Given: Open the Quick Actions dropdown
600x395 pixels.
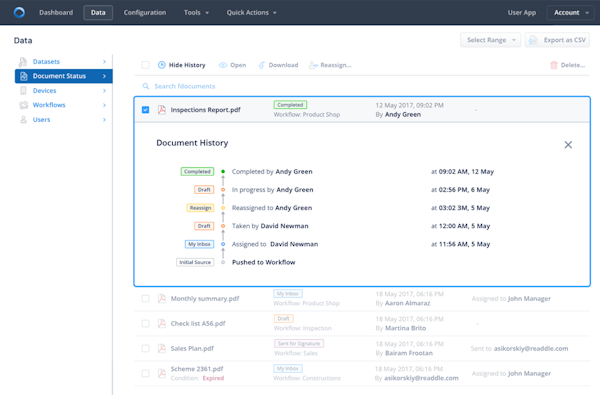Looking at the screenshot, I should pos(251,13).
